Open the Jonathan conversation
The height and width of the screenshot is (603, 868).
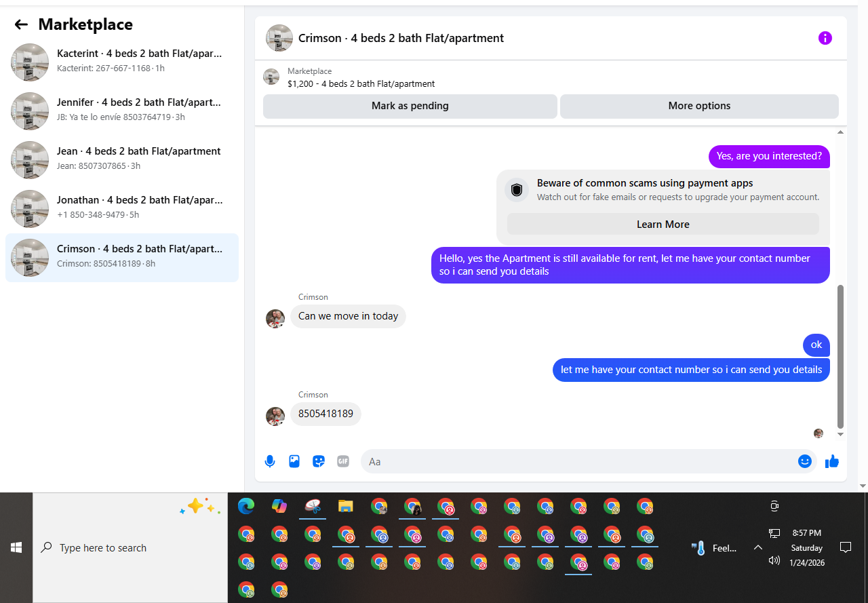click(122, 209)
